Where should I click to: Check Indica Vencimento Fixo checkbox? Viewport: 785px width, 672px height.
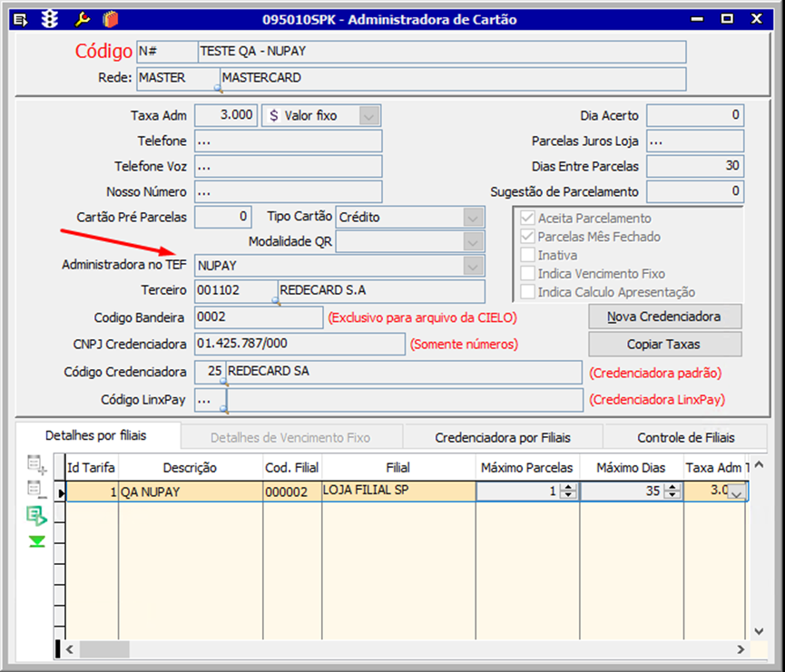(527, 273)
